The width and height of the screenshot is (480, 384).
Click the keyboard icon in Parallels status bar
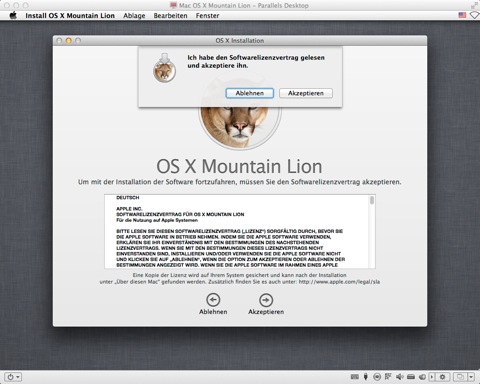tap(355, 377)
